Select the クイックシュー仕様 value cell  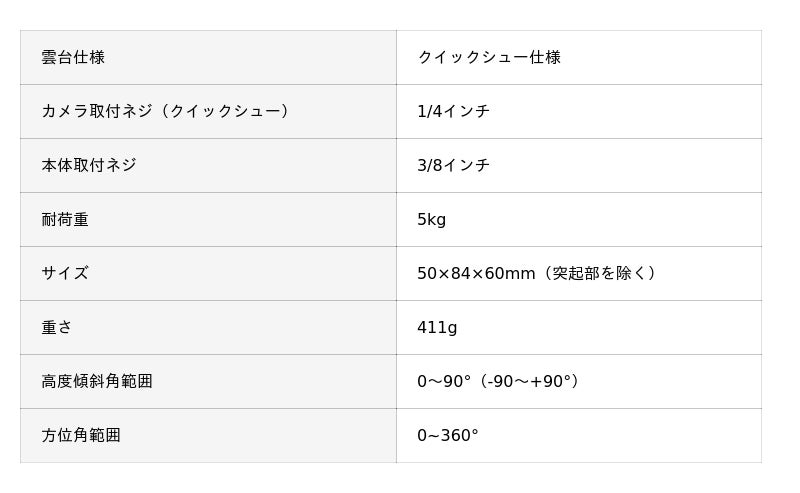579,58
